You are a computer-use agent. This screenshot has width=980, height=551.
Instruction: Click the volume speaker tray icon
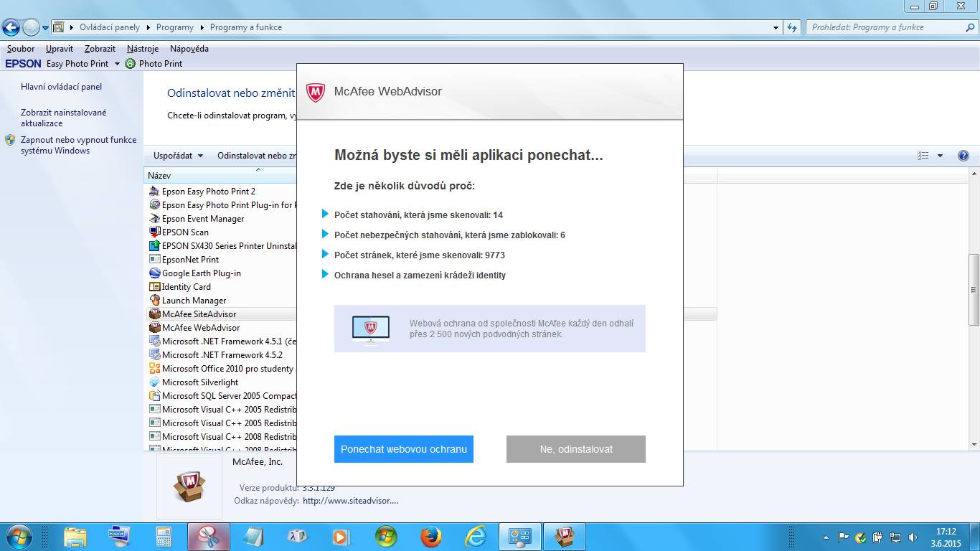pyautogui.click(x=913, y=537)
